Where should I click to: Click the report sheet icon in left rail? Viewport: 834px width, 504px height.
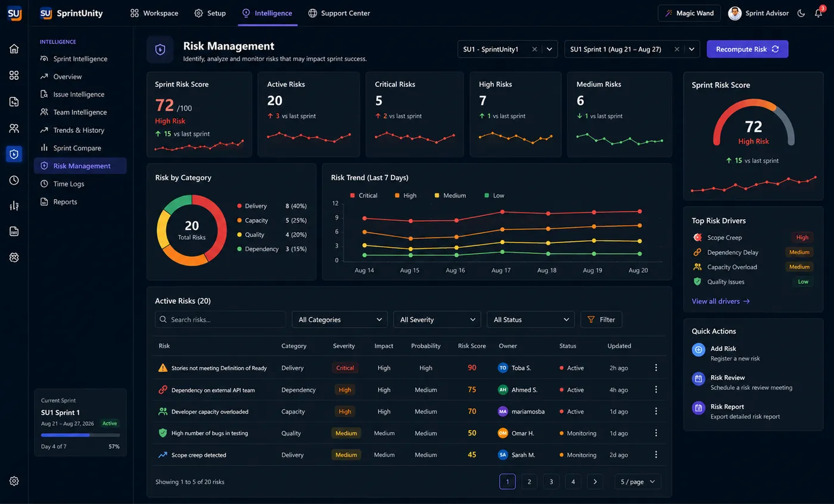pos(14,231)
